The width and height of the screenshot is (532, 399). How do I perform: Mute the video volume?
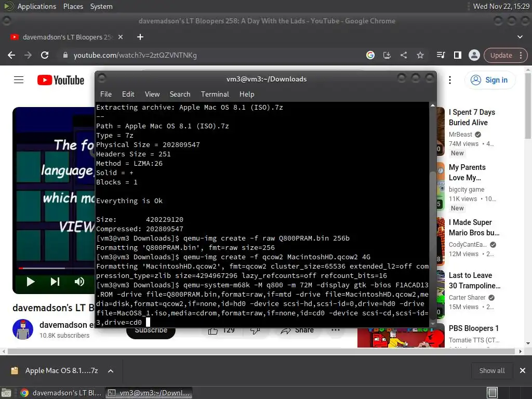tap(79, 282)
